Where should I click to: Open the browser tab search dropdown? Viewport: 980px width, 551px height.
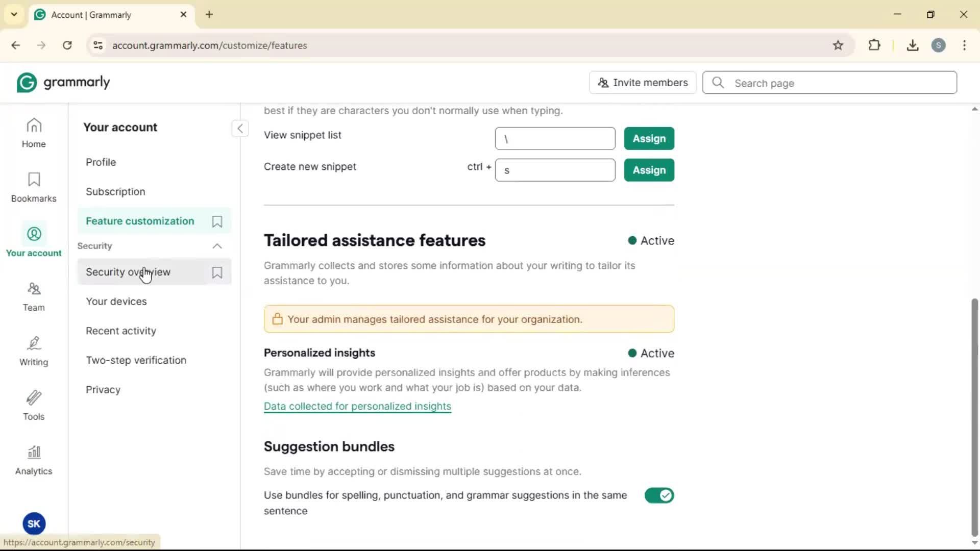[14, 14]
